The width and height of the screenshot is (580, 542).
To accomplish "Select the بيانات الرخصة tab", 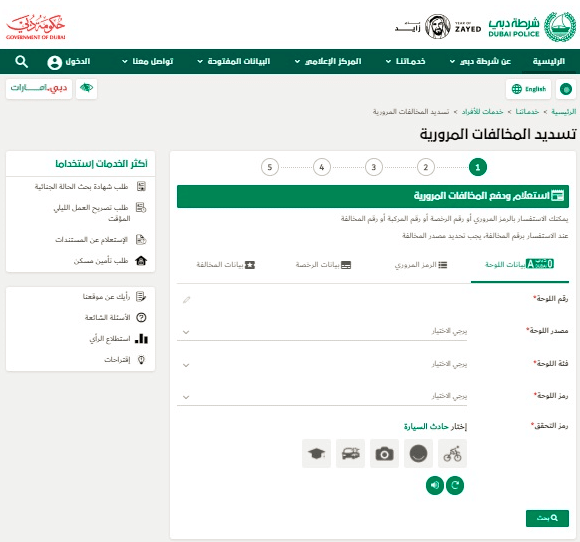I will pos(323,265).
